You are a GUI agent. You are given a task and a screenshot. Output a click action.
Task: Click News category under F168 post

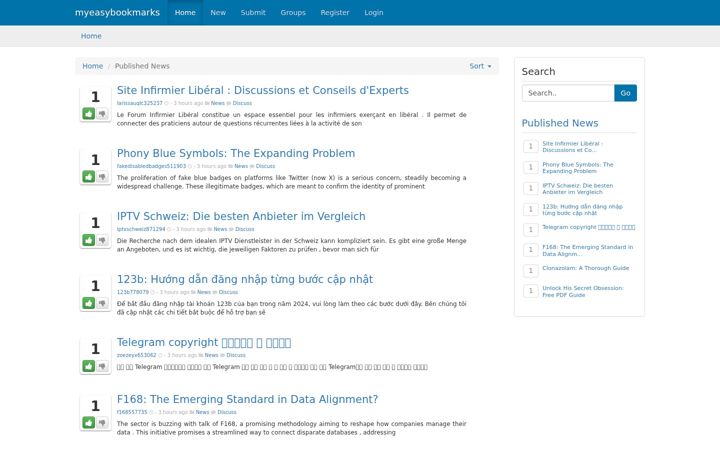[202, 412]
